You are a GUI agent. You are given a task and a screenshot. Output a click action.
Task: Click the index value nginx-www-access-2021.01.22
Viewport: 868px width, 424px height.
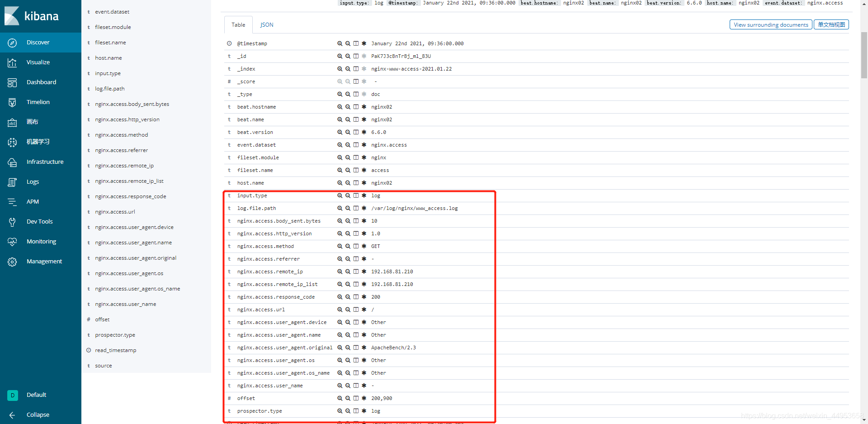tap(411, 69)
